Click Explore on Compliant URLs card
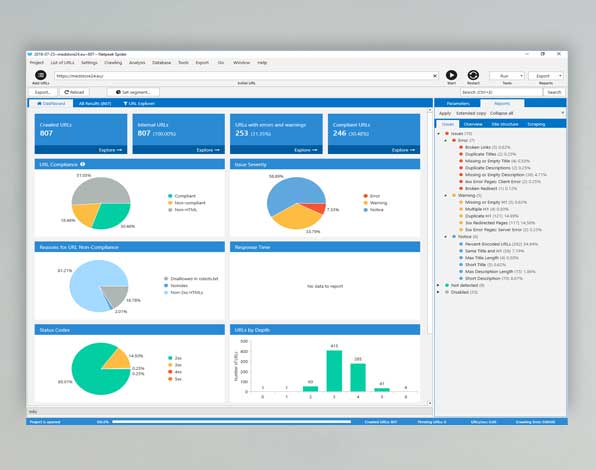This screenshot has height=470, width=596. click(403, 150)
